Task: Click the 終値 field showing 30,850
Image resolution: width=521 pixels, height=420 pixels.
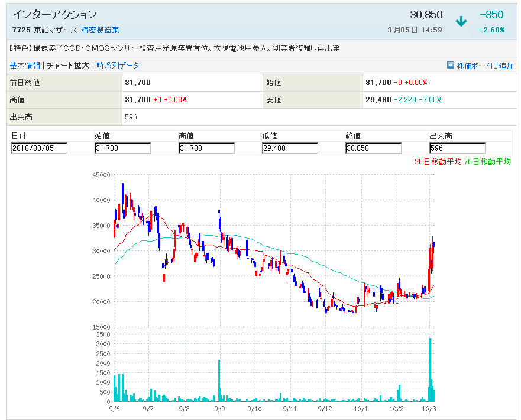Action: tap(373, 148)
